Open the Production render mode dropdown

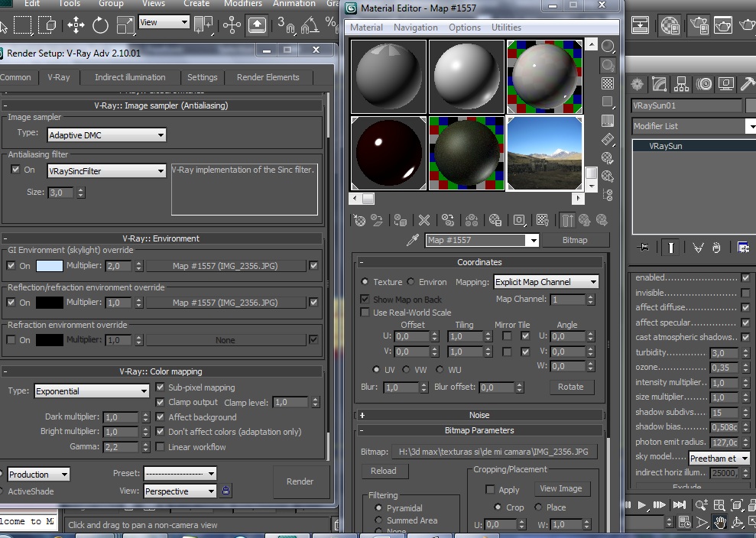point(38,475)
